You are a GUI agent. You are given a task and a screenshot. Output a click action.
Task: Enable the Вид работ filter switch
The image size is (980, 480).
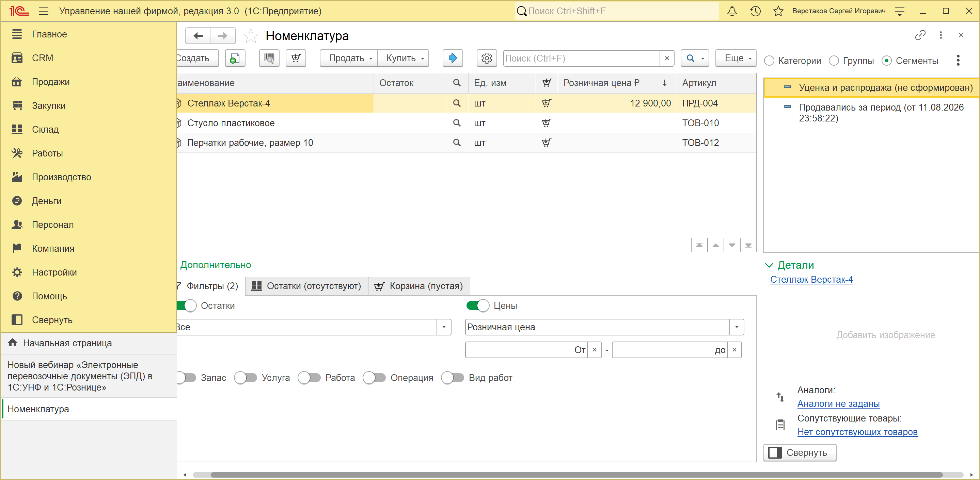[453, 378]
